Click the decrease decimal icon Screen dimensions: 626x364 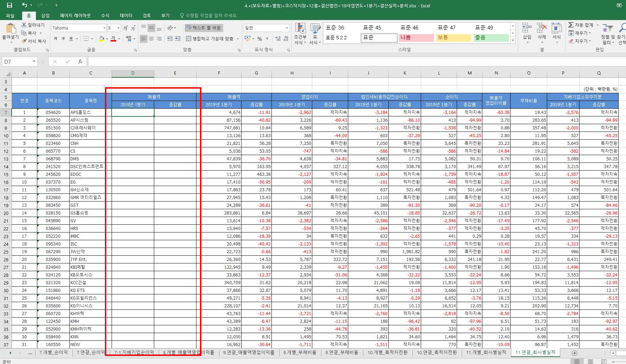coord(286,39)
